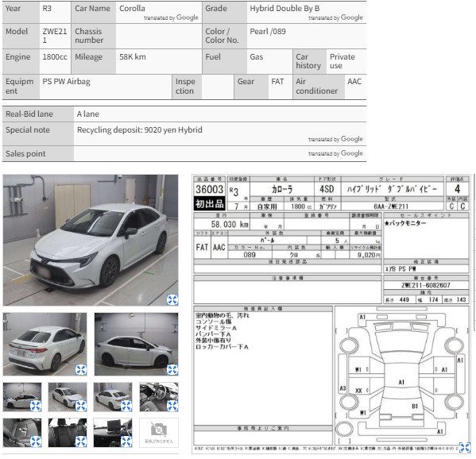Expand the steering wheel interior thumbnail
Screen dimensions: 476x459
click(172, 406)
